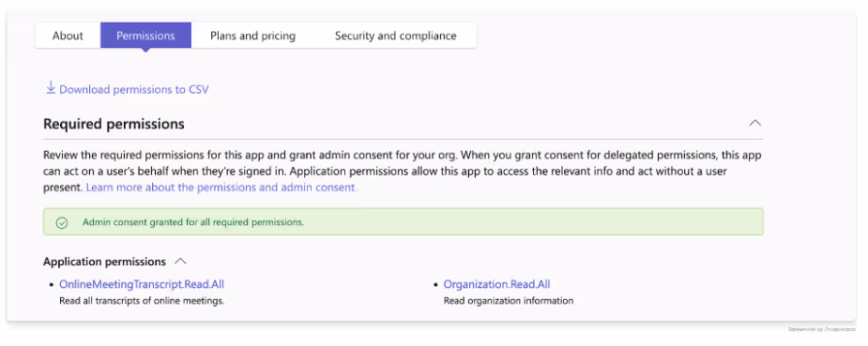This screenshot has height=346, width=868.
Task: Go to Security and compliance tab
Action: point(396,36)
